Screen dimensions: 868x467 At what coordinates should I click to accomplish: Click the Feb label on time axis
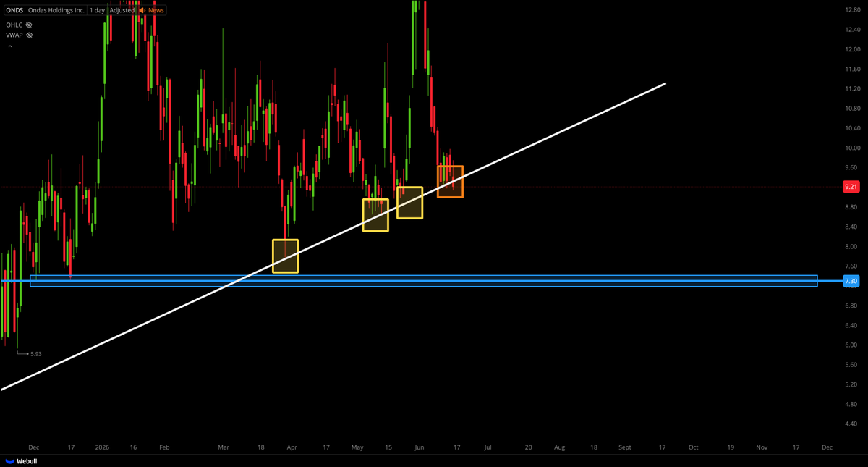[163, 447]
